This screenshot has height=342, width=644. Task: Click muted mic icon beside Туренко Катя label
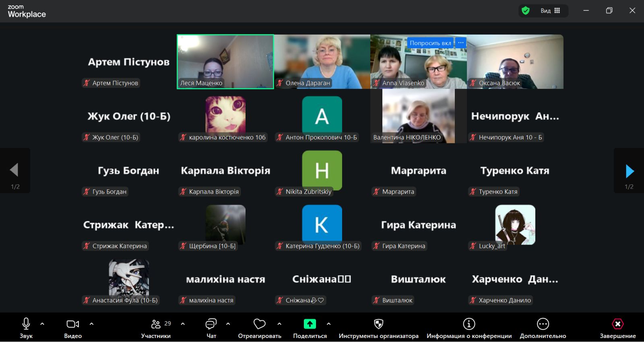pyautogui.click(x=473, y=192)
